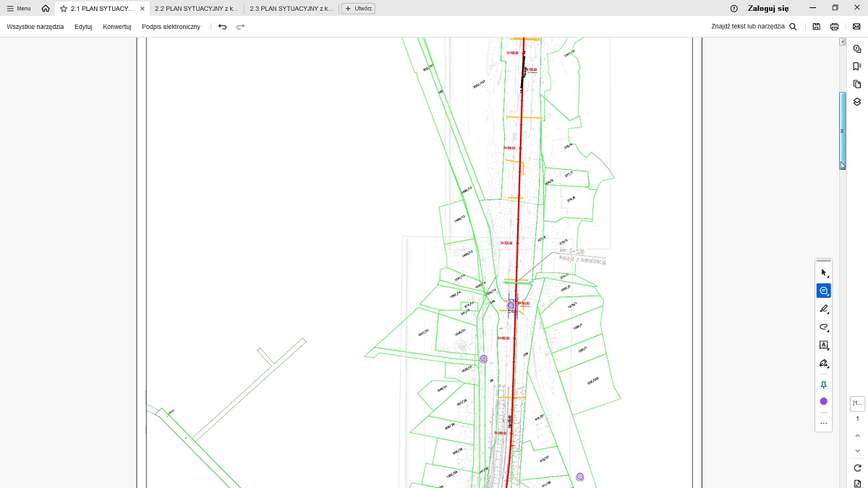Click the Save file icon
868x488 pixels.
coord(817,27)
